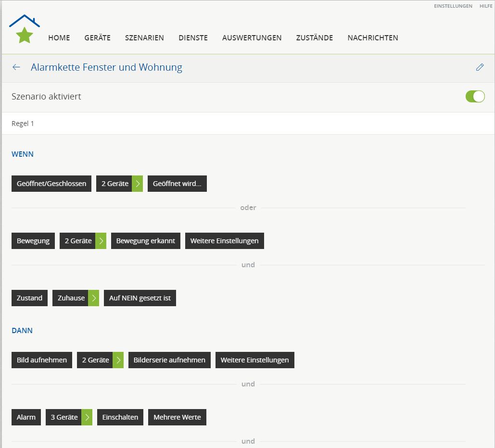Open the Nachrichten menu item
The image size is (495, 448).
click(x=372, y=38)
